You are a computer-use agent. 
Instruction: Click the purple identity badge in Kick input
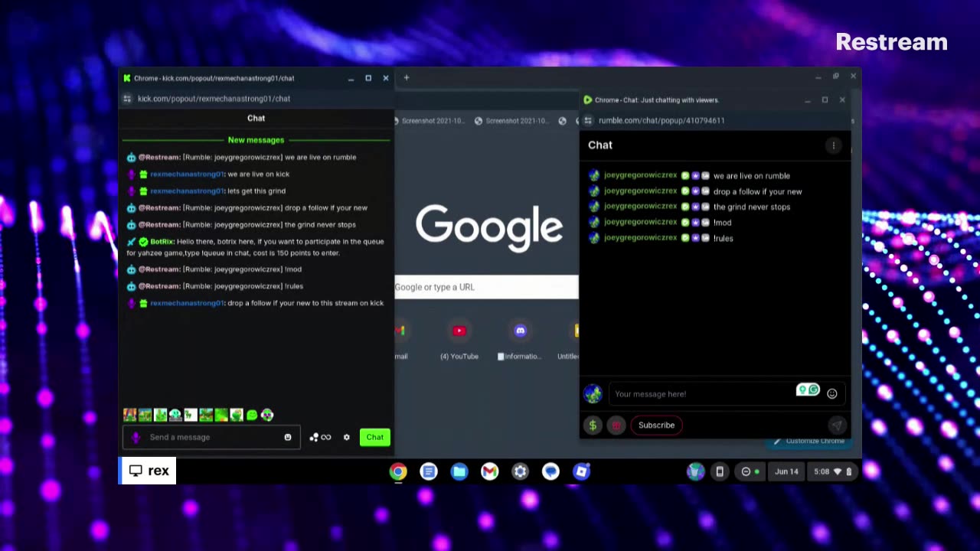[136, 437]
